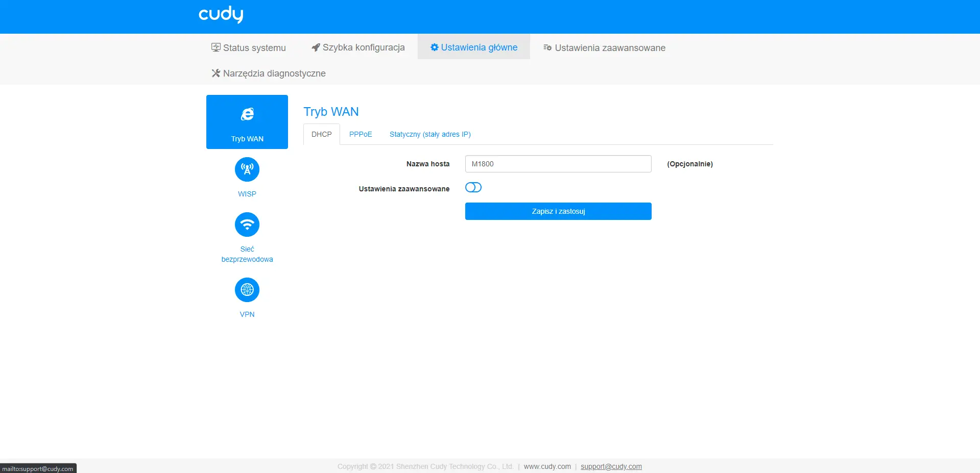
Task: Click rocket icon beside Szybka konfiguracja
Action: click(x=316, y=47)
